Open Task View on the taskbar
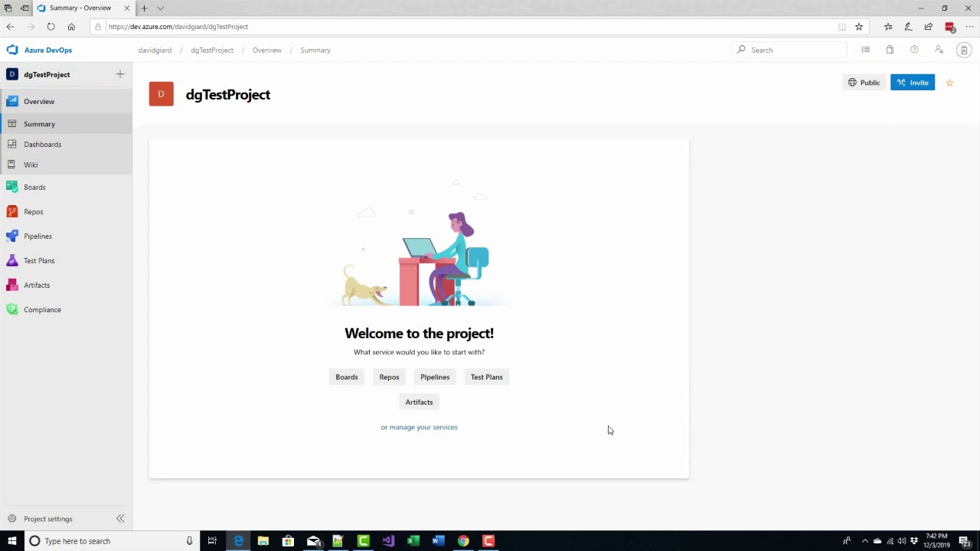This screenshot has width=980, height=551. pos(212,541)
